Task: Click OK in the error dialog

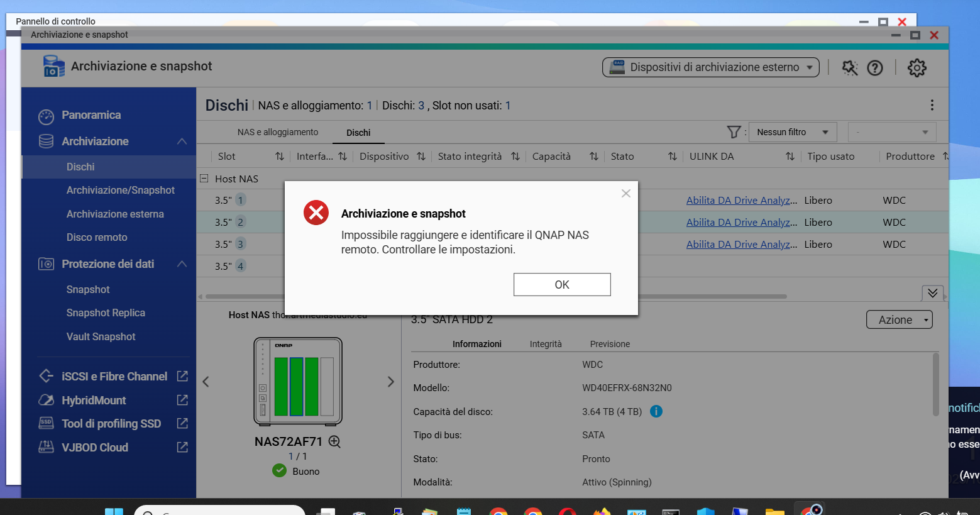Action: (x=561, y=284)
